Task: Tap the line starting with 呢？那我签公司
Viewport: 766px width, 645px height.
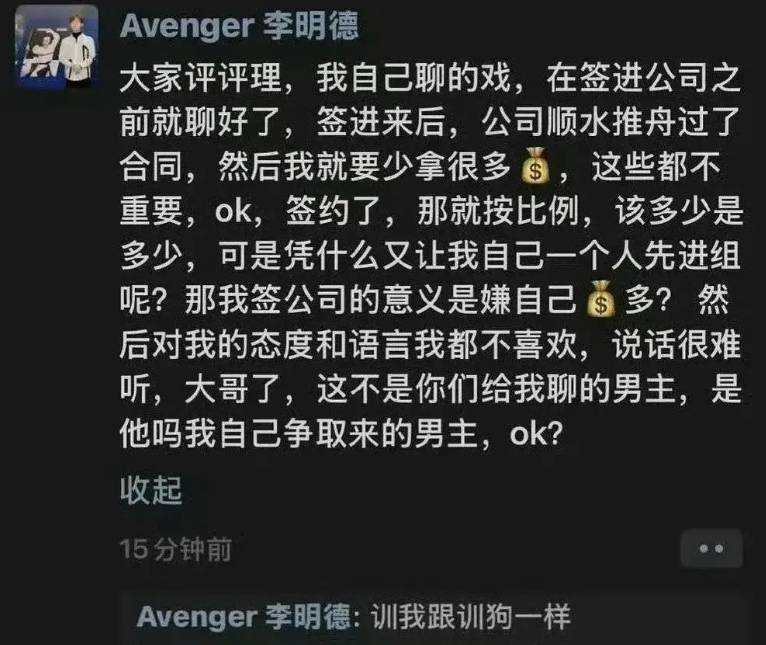Action: [424, 299]
